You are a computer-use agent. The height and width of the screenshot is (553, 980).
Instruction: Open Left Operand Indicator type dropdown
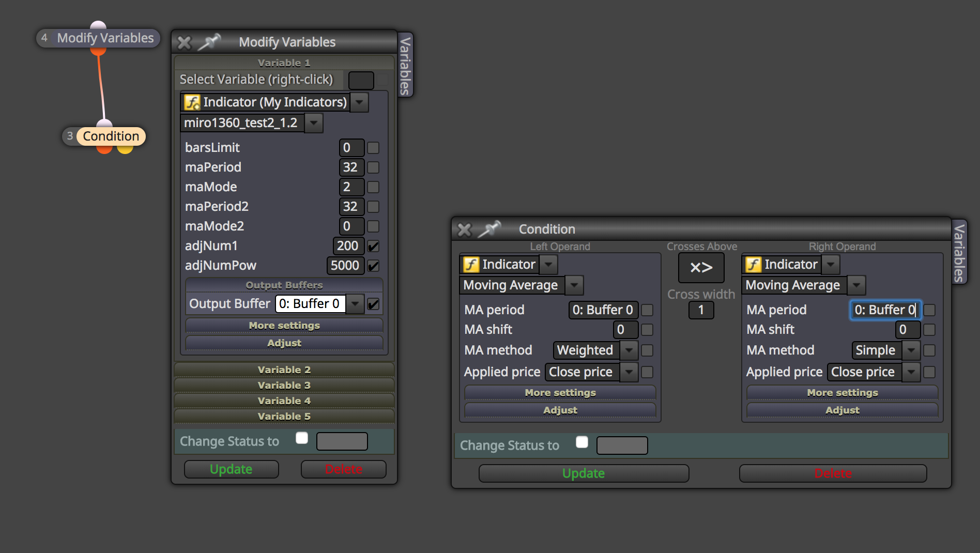548,264
